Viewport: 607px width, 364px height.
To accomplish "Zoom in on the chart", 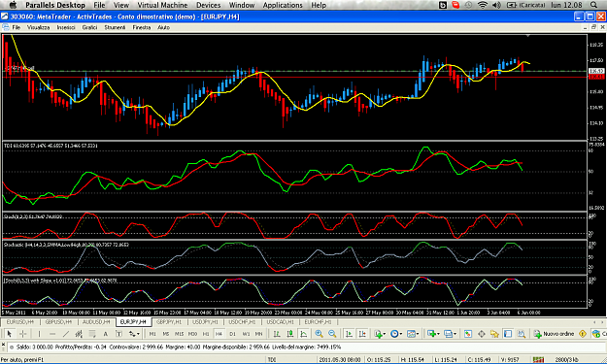I will click(x=319, y=334).
